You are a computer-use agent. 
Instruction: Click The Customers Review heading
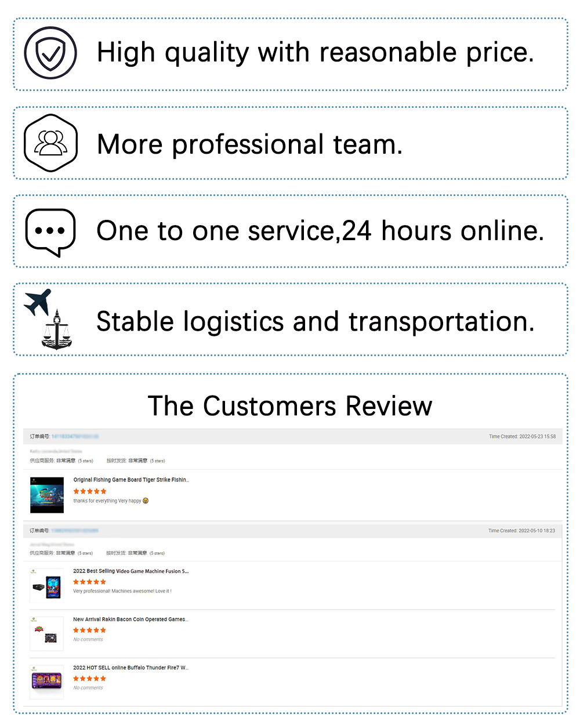point(290,405)
